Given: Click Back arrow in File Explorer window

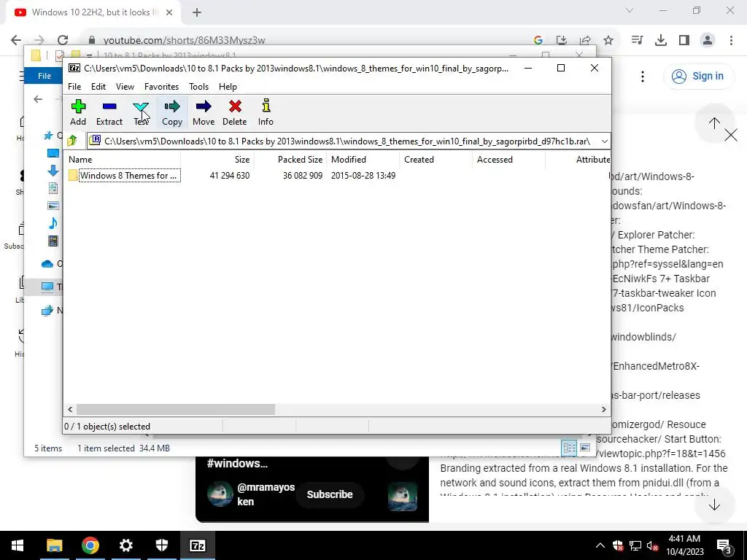Looking at the screenshot, I should click(38, 99).
